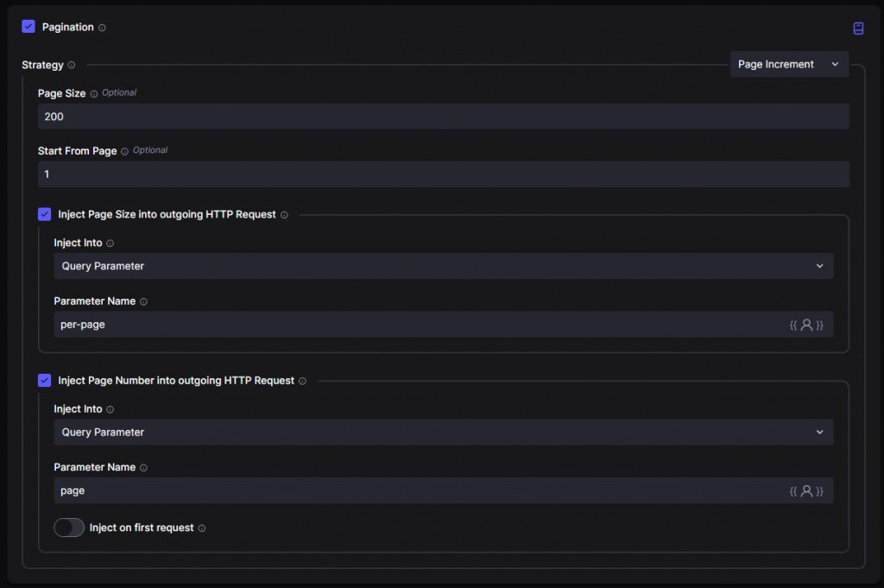Click info icon next to Inject Page Size heading
Screen dimensions: 884x588
(285, 215)
